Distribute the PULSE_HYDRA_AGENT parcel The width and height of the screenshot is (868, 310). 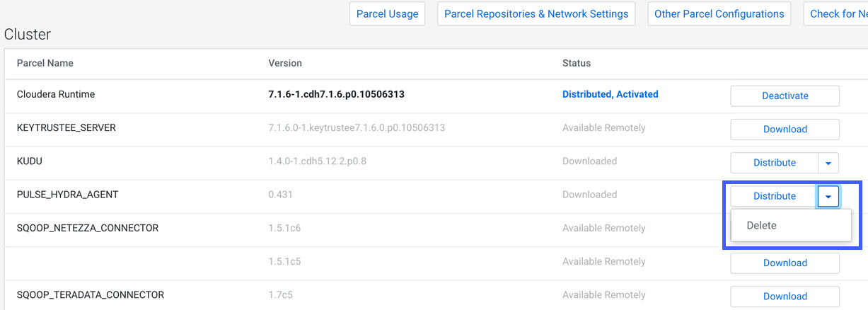coord(774,196)
